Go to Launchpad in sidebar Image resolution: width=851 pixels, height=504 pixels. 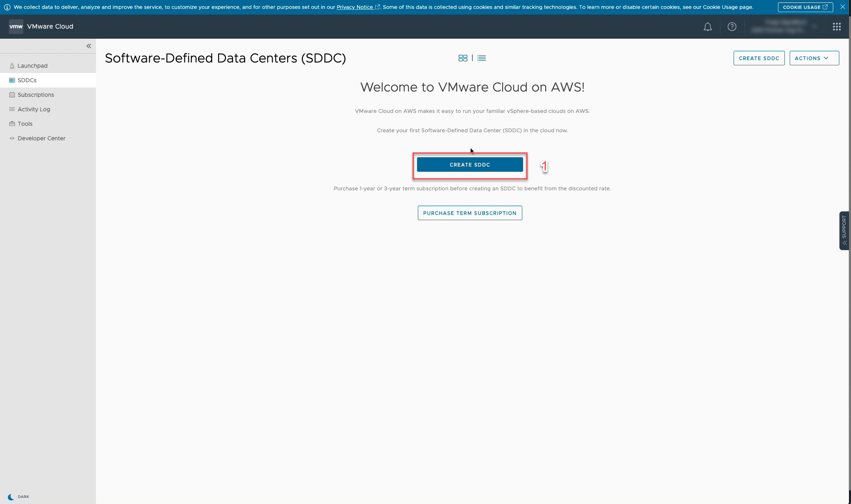point(48,66)
